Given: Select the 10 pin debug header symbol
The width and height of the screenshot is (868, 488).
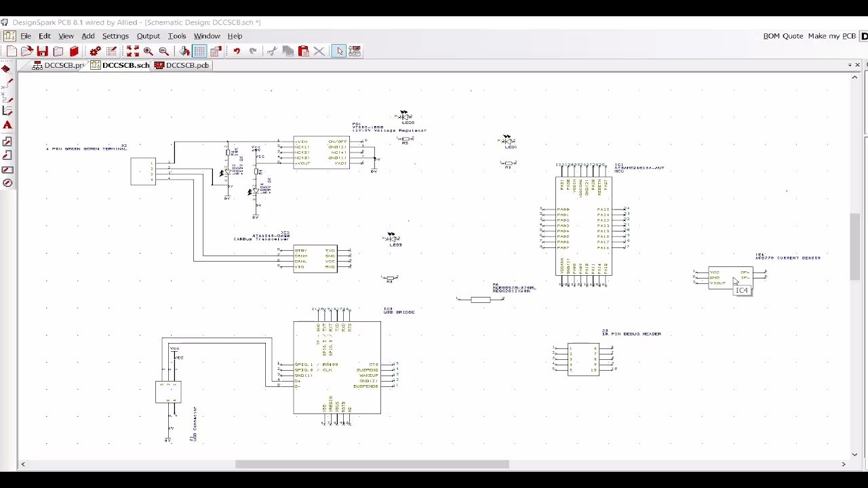Looking at the screenshot, I should point(584,359).
